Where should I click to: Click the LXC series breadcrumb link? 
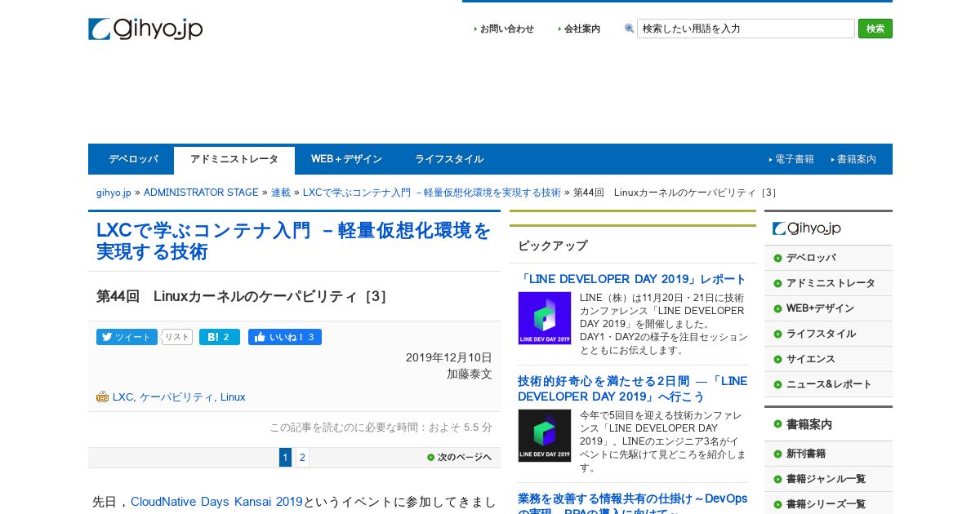432,193
